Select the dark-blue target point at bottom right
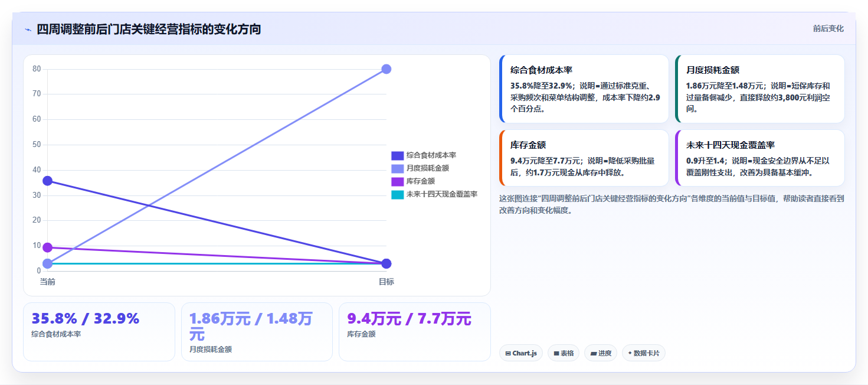Image resolution: width=868 pixels, height=385 pixels. [386, 263]
